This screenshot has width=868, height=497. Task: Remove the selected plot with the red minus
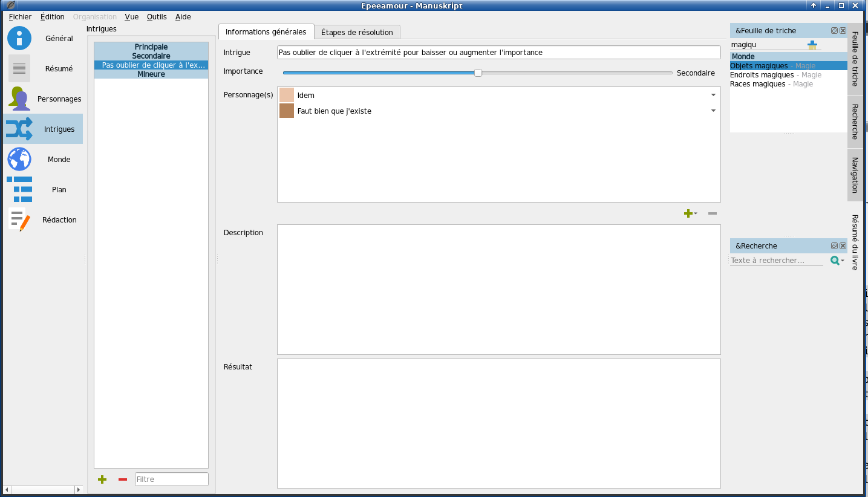tap(123, 479)
